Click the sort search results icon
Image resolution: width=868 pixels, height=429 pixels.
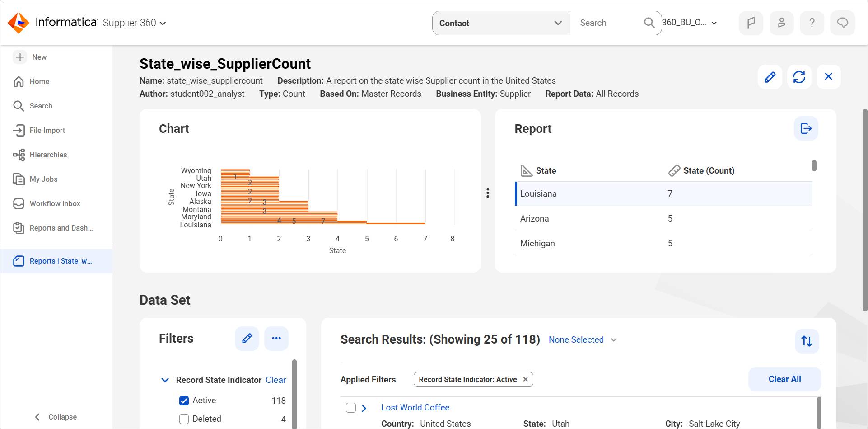click(807, 341)
